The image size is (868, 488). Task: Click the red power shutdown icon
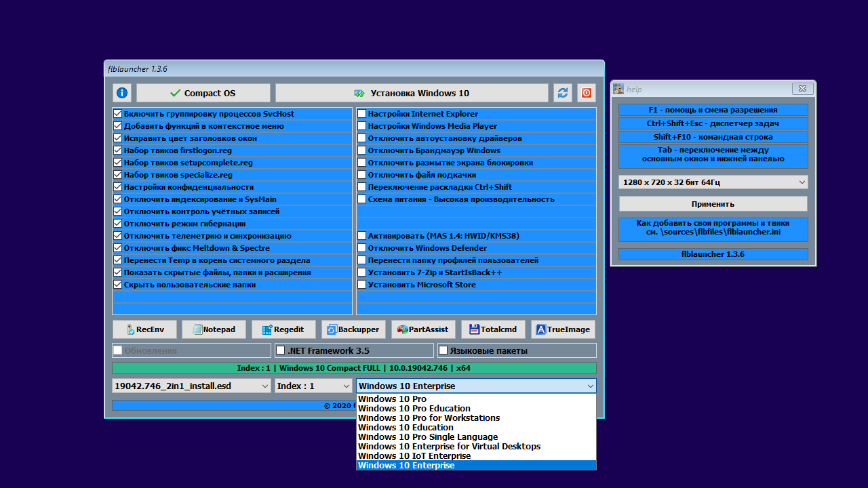(587, 93)
